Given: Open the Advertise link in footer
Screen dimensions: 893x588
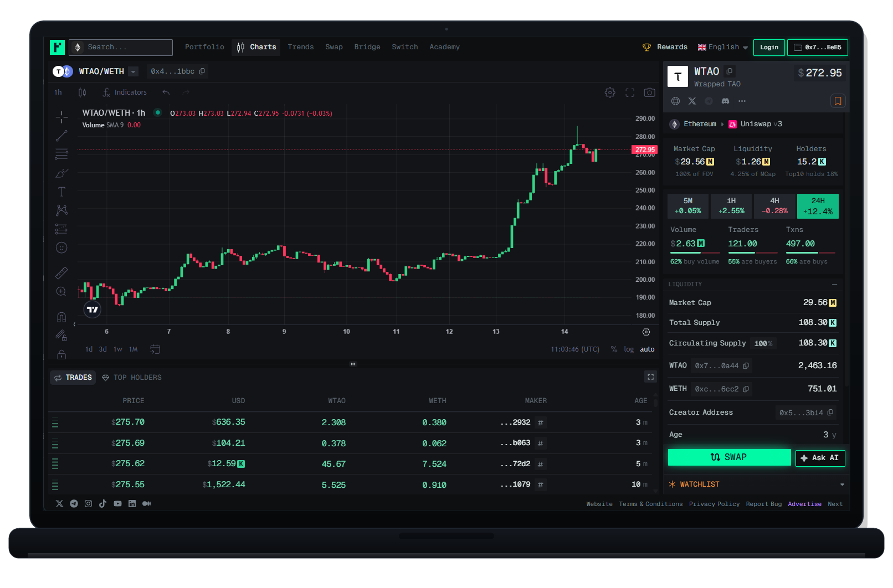Looking at the screenshot, I should point(804,504).
